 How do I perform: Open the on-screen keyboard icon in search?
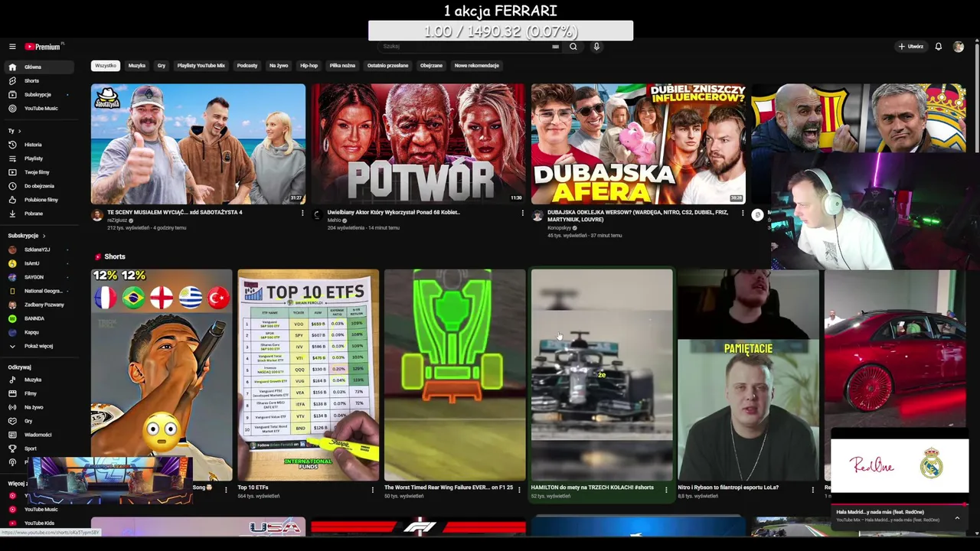tap(555, 47)
